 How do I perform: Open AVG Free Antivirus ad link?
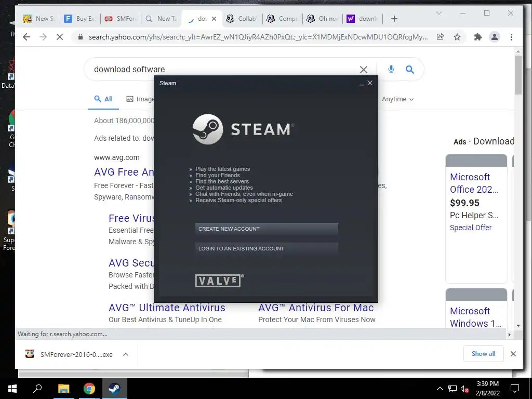[x=124, y=172]
